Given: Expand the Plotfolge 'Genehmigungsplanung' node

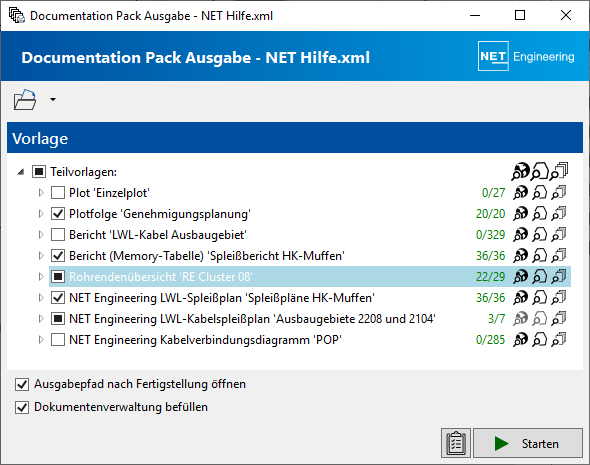Looking at the screenshot, I should 41,214.
